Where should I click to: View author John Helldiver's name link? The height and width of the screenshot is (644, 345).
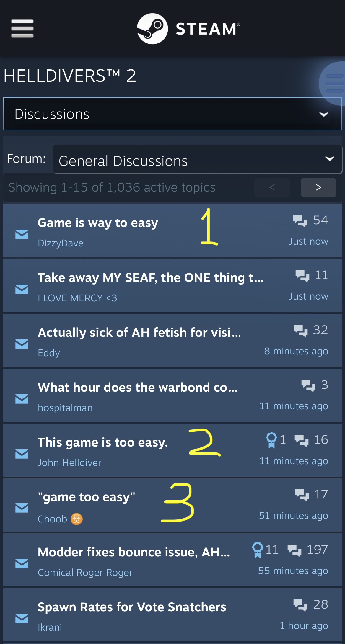pos(69,462)
